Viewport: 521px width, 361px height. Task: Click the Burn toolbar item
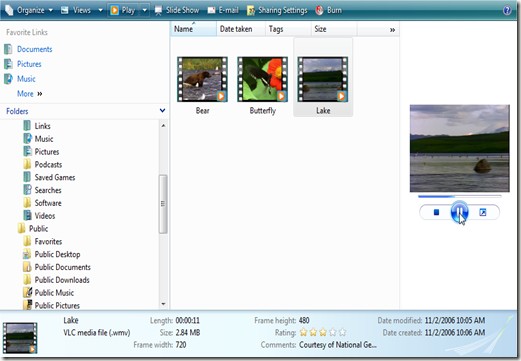329,10
